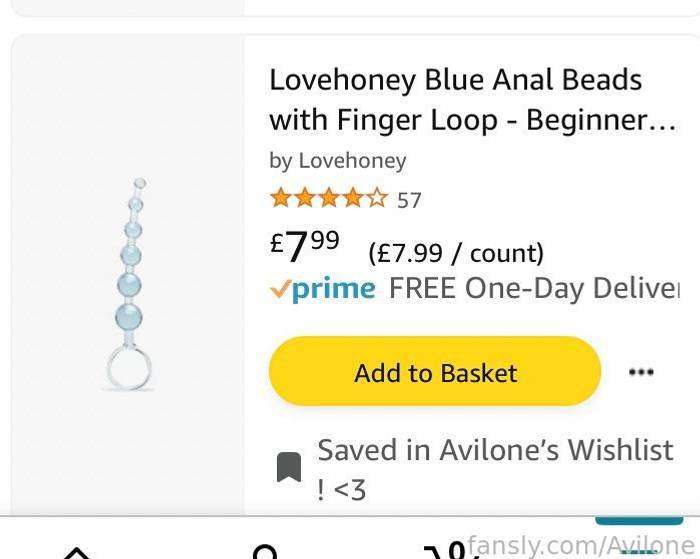The height and width of the screenshot is (559, 700).
Task: View the 57 customer reviews
Action: coord(409,200)
